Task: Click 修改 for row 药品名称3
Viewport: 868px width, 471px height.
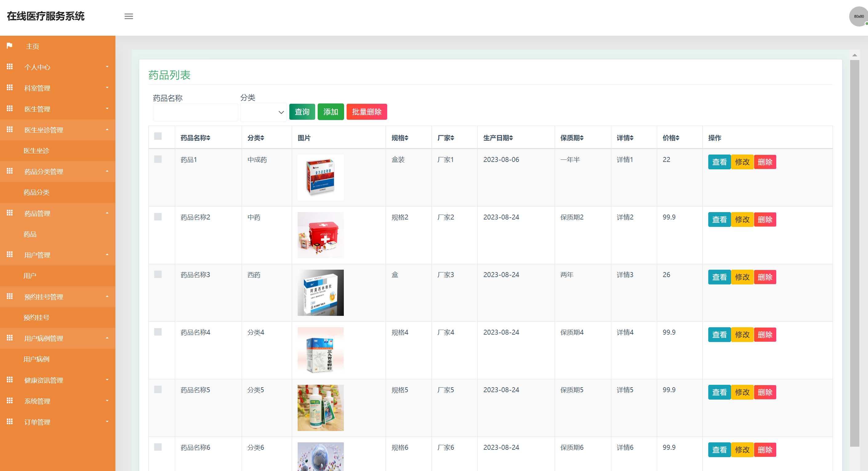Action: click(742, 277)
